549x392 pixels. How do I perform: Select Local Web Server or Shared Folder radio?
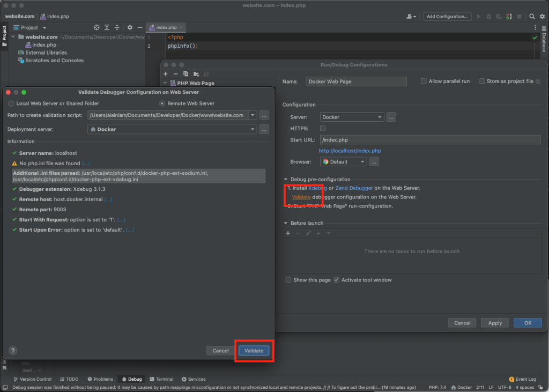[x=11, y=103]
